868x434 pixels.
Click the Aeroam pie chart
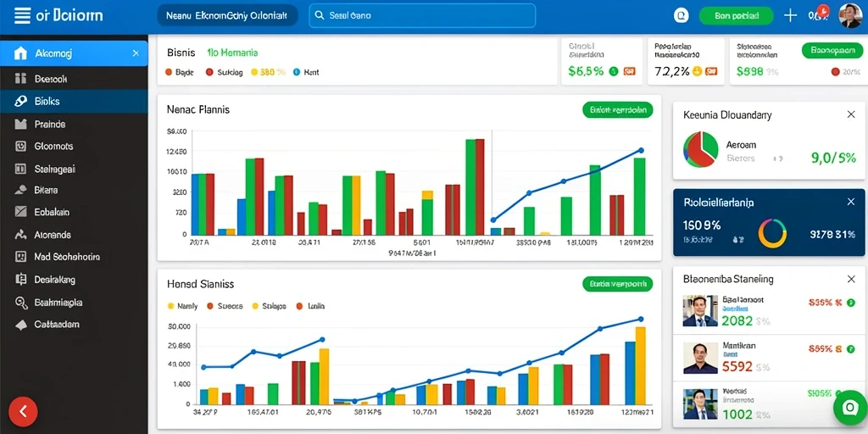(x=701, y=149)
